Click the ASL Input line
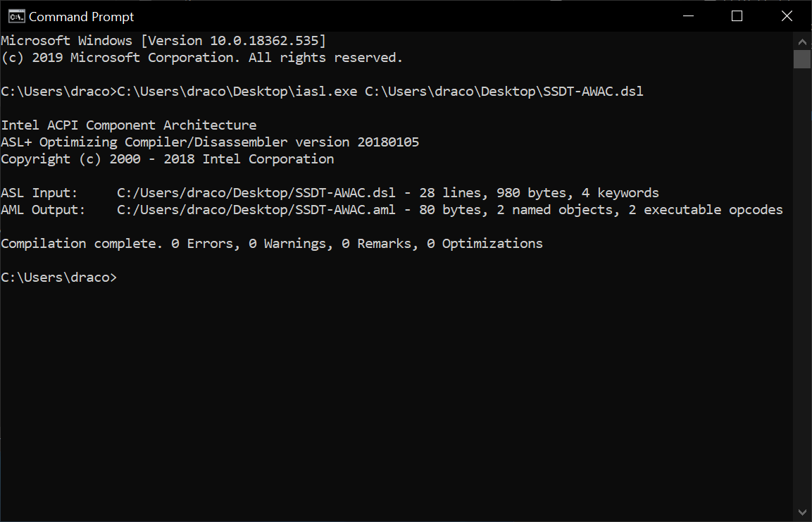 (330, 193)
